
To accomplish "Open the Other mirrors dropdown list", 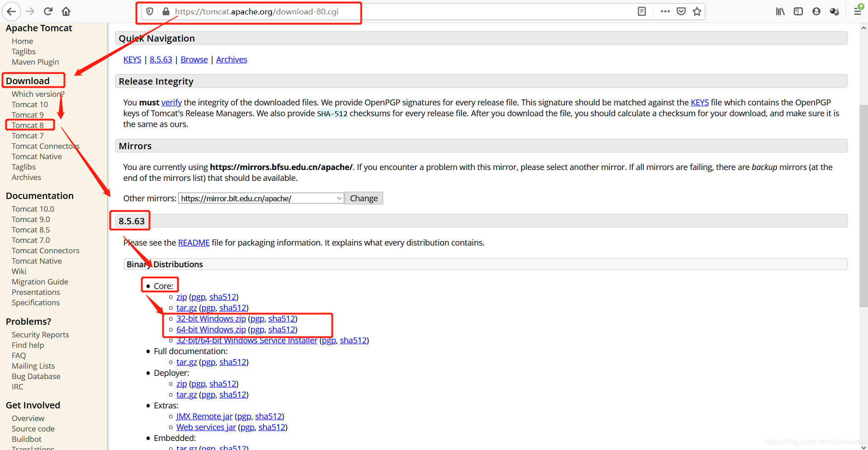I will point(261,198).
